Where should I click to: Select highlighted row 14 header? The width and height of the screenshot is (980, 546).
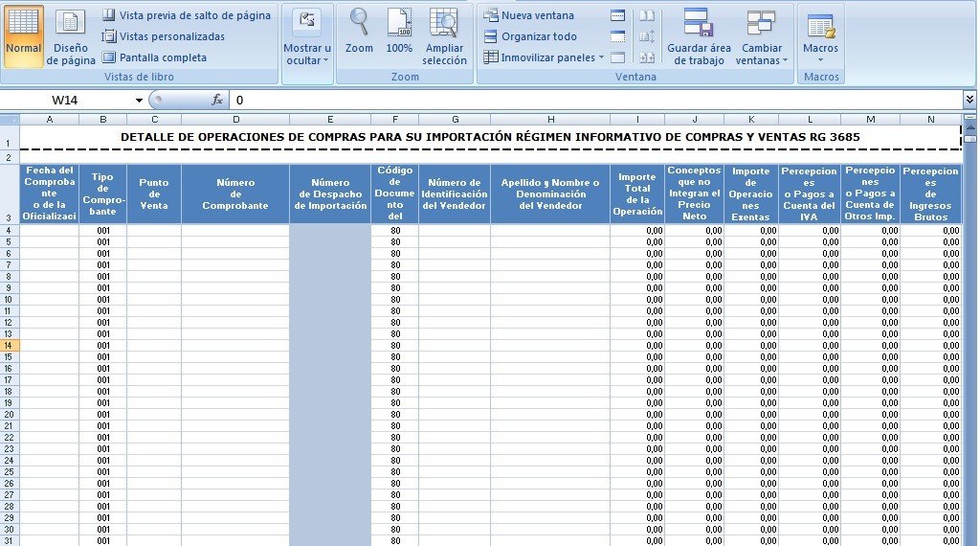coord(10,345)
